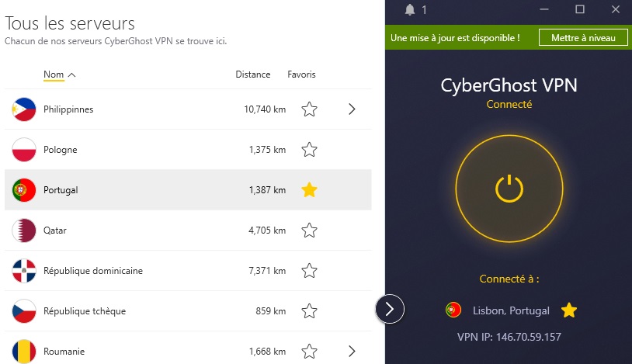632x364 pixels.
Task: Click the notification bell icon
Action: 410,9
